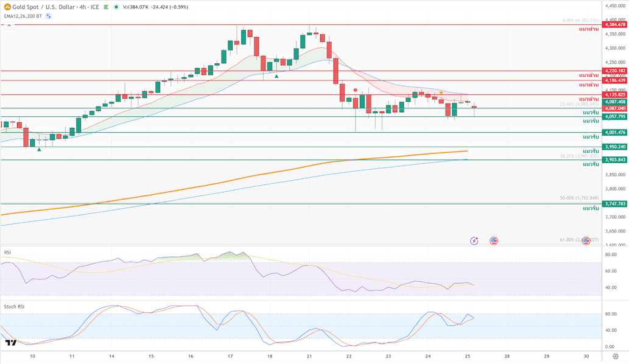
Task: Click the gold symbol logo icon
Action: 7,7
